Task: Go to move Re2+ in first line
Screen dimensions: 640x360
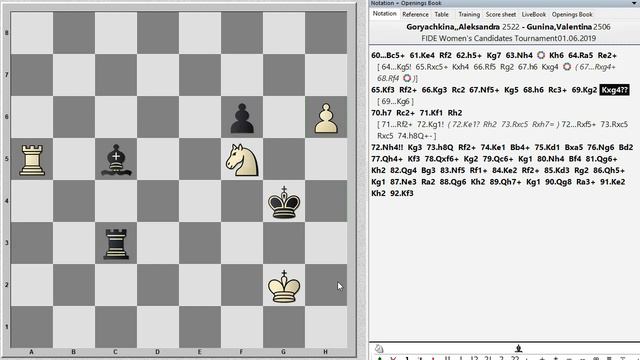Action: 607,55
